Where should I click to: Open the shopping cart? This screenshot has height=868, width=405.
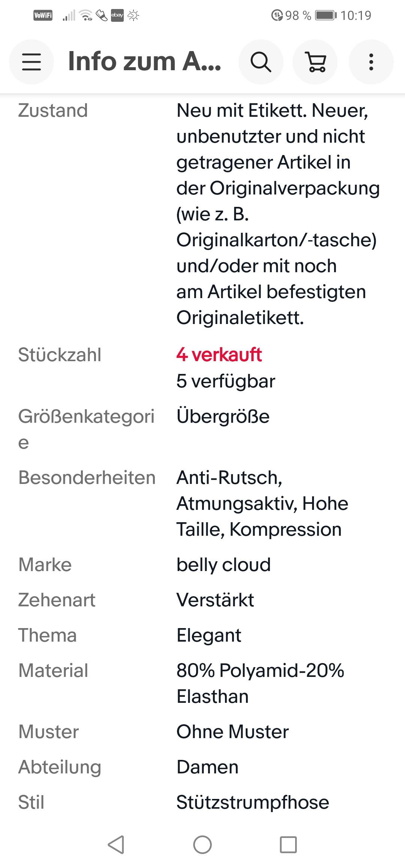point(315,62)
